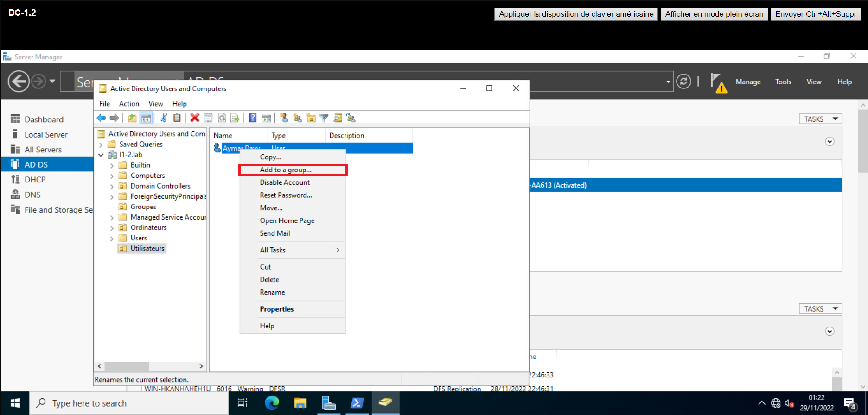
Task: Select DNS in the Server Manager sidebar
Action: point(47,195)
